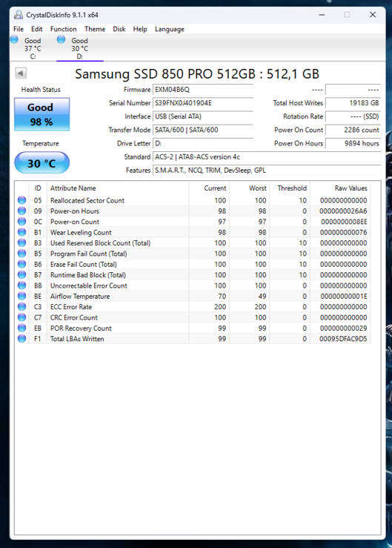Click the Transfer Mode field SATA/600
The width and height of the screenshot is (392, 548).
click(x=203, y=130)
